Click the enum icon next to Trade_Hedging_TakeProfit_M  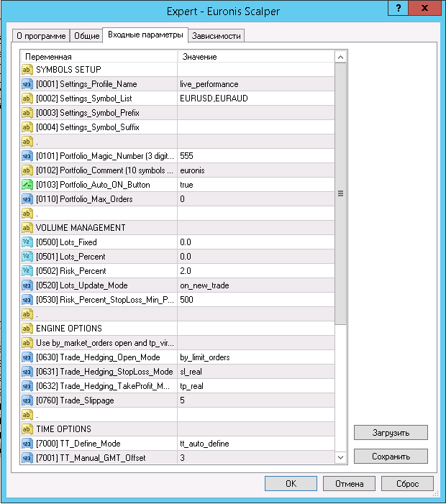coord(27,386)
